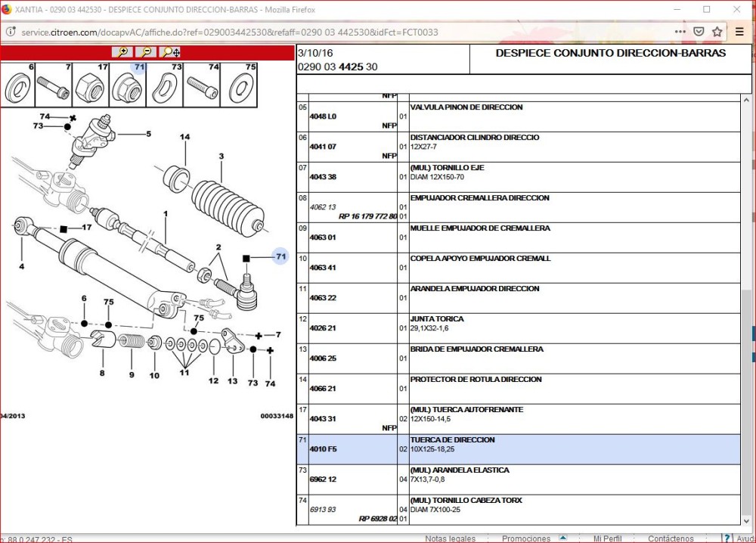Select part thumbnail 6 washer

point(17,85)
